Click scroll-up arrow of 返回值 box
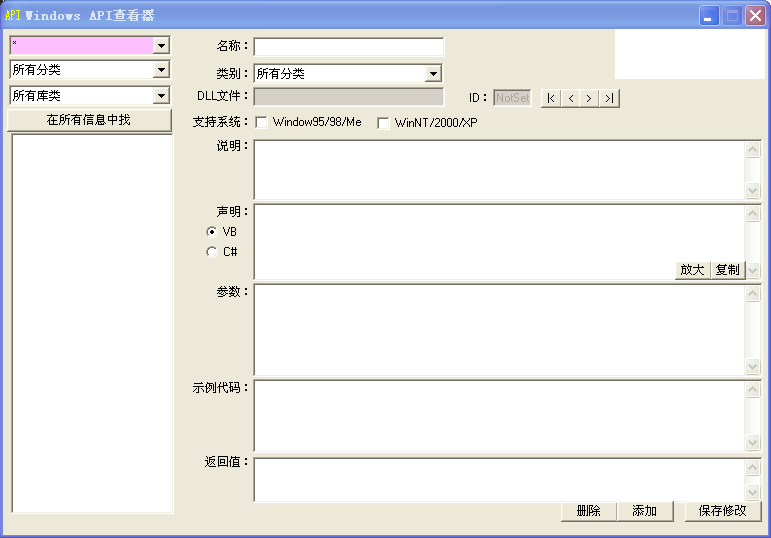771x538 pixels. (752, 467)
